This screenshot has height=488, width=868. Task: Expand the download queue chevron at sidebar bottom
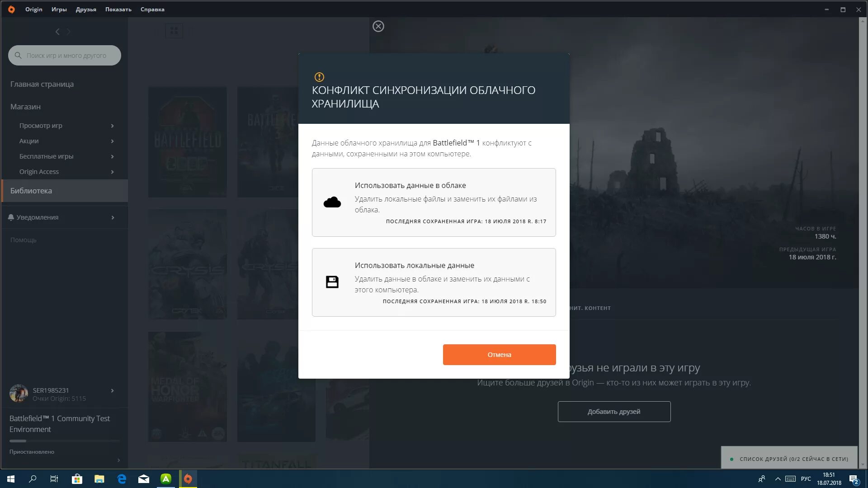pos(118,460)
